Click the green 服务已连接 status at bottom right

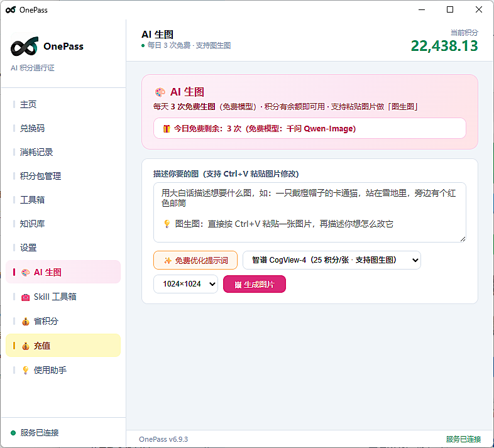tap(463, 439)
